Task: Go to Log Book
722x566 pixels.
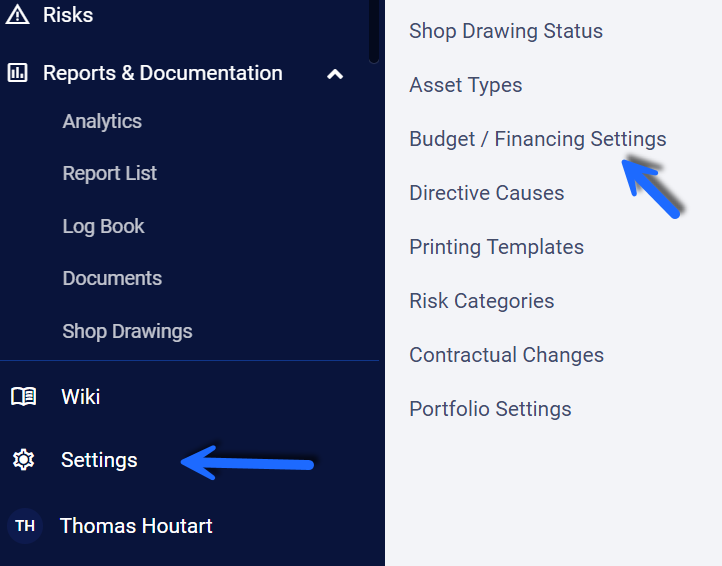Action: [104, 227]
